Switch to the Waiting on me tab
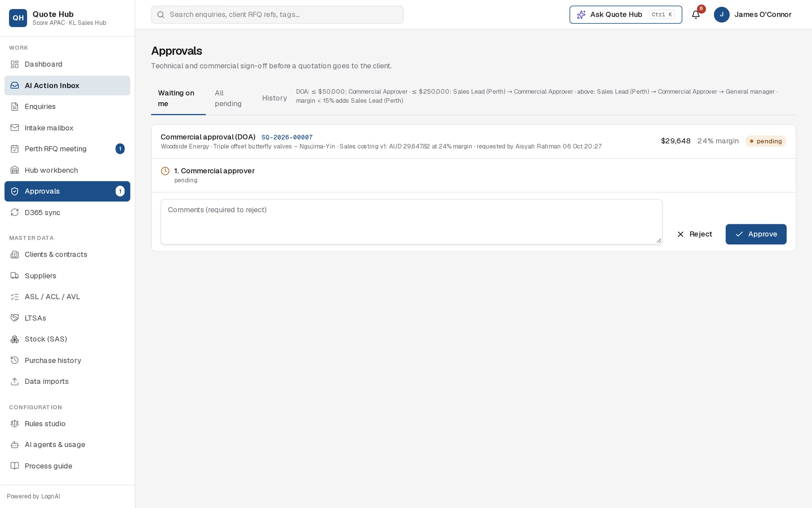 178,98
